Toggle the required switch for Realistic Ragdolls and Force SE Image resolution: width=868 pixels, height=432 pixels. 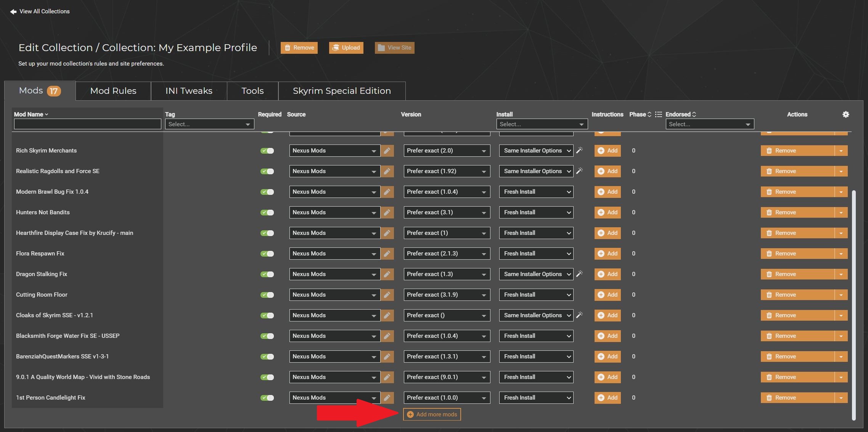pyautogui.click(x=267, y=171)
